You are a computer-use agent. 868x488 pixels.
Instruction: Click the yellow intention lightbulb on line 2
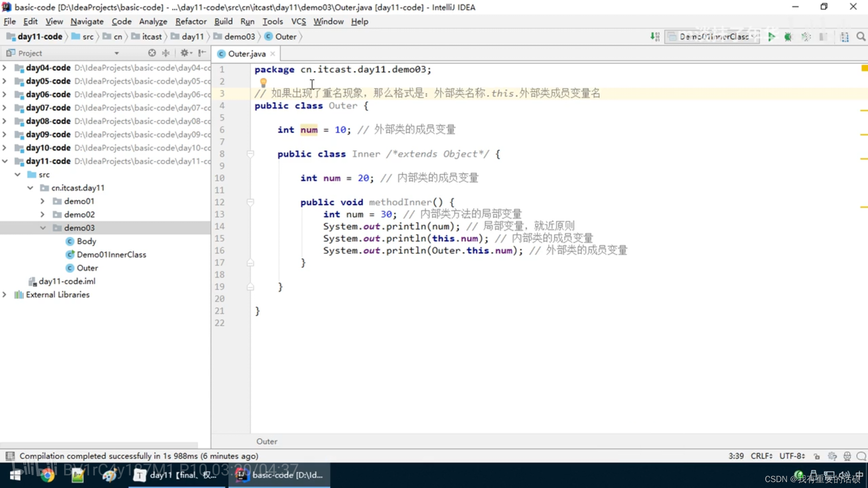tap(263, 83)
